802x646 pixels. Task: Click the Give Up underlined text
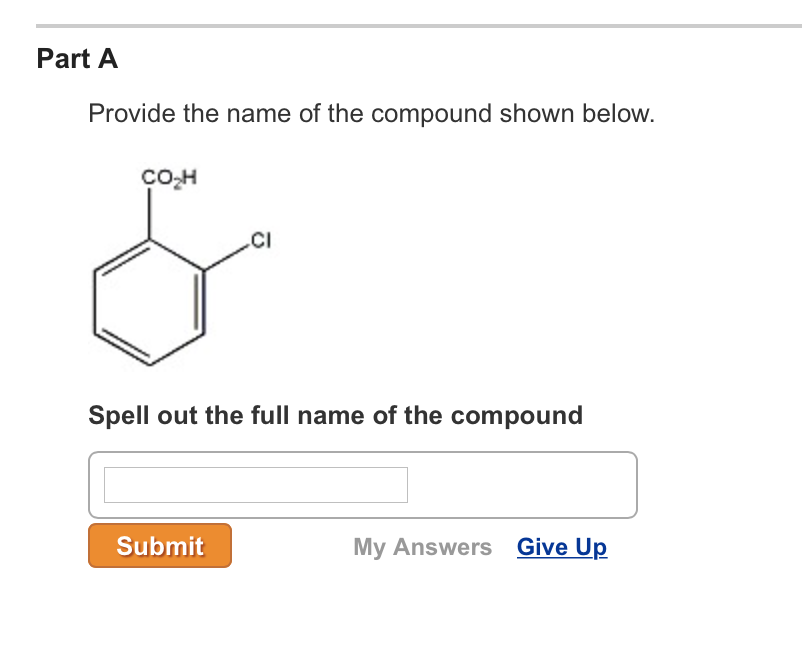(561, 547)
